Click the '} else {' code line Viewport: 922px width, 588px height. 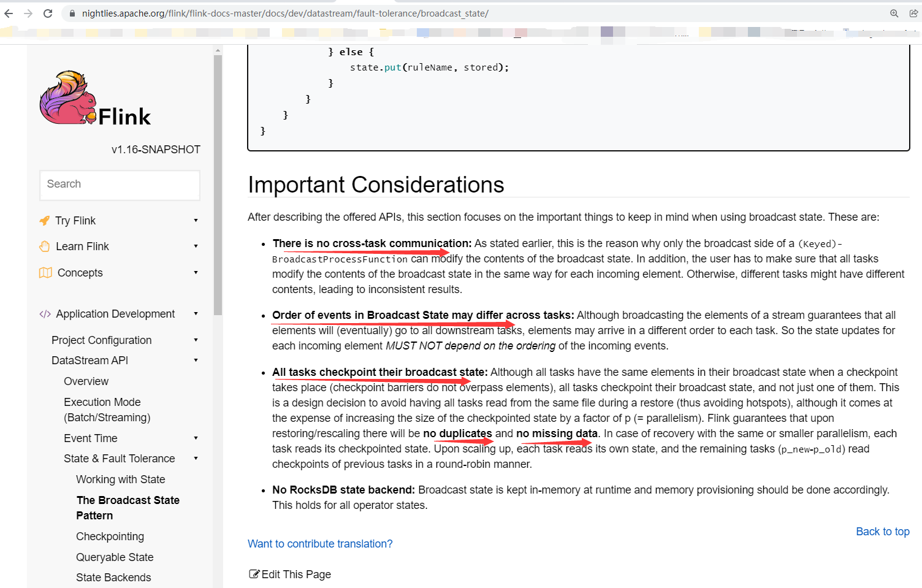(351, 52)
